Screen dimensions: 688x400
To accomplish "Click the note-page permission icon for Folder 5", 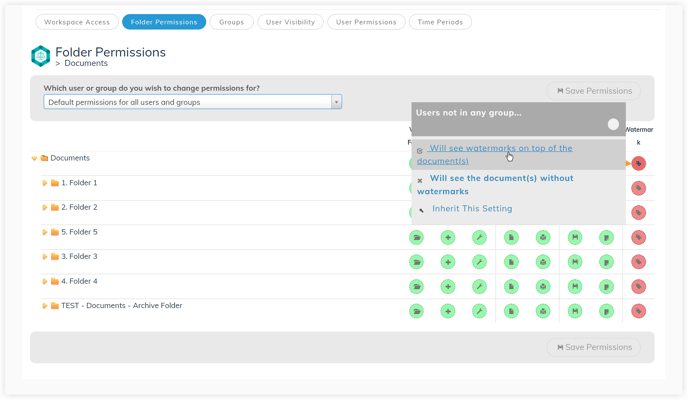I will point(606,238).
